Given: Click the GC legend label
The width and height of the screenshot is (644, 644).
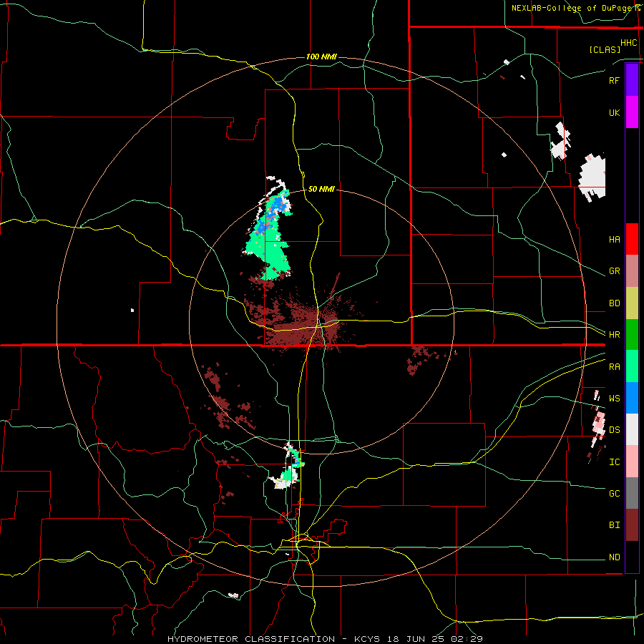Looking at the screenshot, I should coord(615,494).
